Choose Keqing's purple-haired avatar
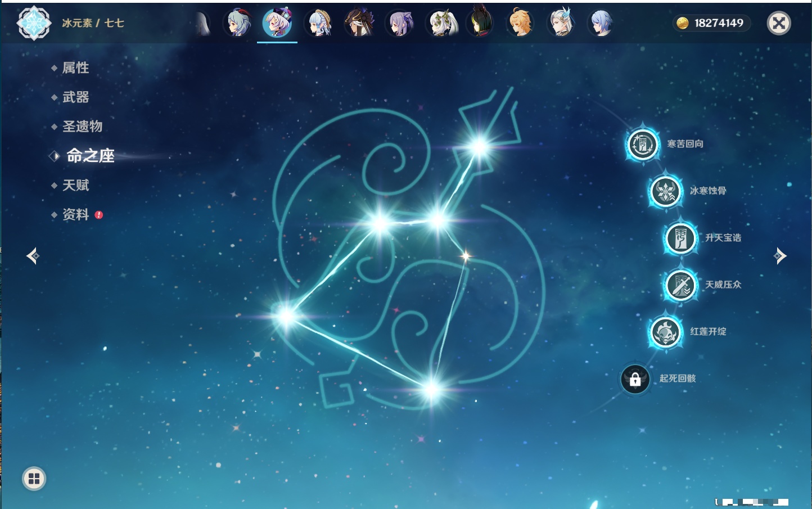Image resolution: width=812 pixels, height=509 pixels. [400, 24]
